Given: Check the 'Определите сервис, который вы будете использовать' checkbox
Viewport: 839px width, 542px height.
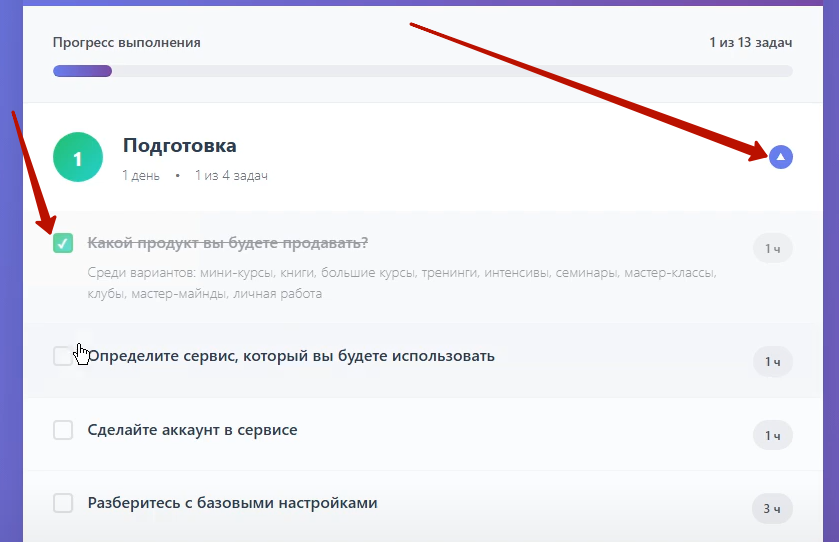Looking at the screenshot, I should tap(63, 356).
